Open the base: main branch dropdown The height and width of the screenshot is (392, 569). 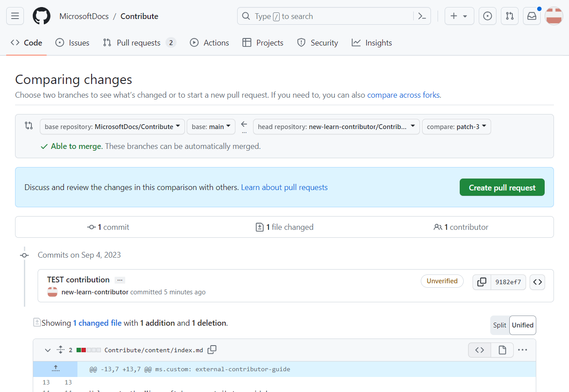tap(211, 126)
